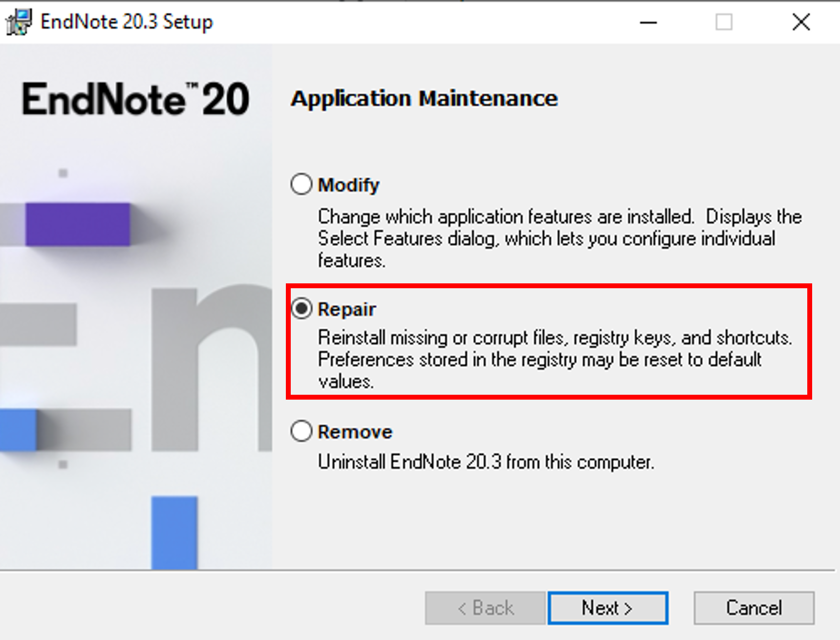The image size is (840, 640).
Task: Click the Next button
Action: (607, 608)
